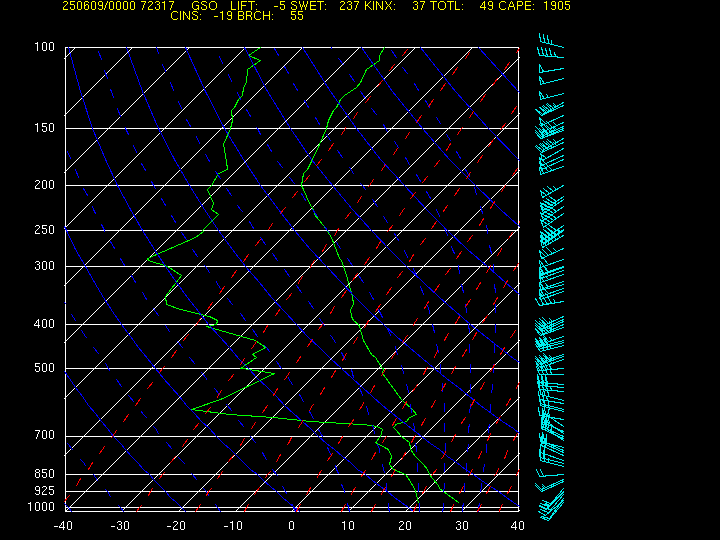Click the 925 pressure level label
Image resolution: width=720 pixels, height=540 pixels.
tap(44, 491)
